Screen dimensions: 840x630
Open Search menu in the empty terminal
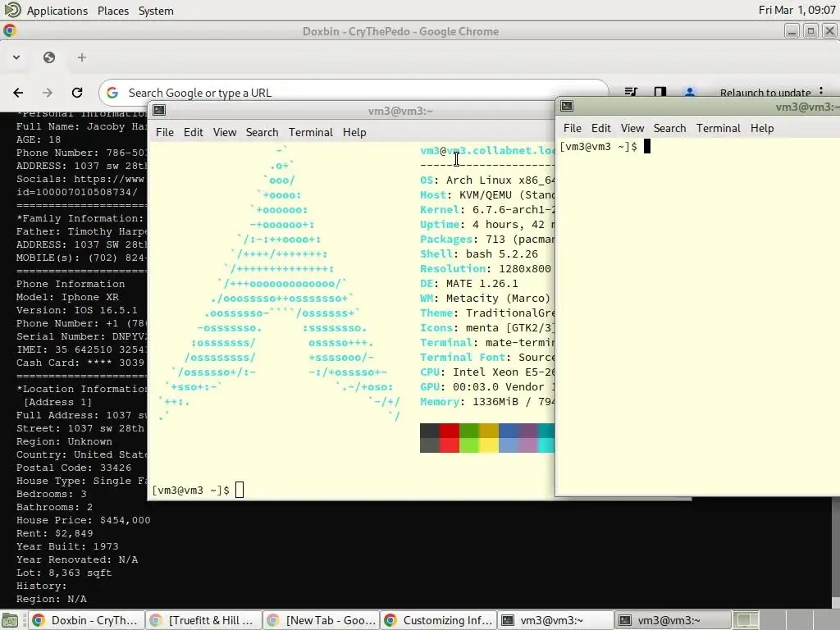(x=669, y=128)
